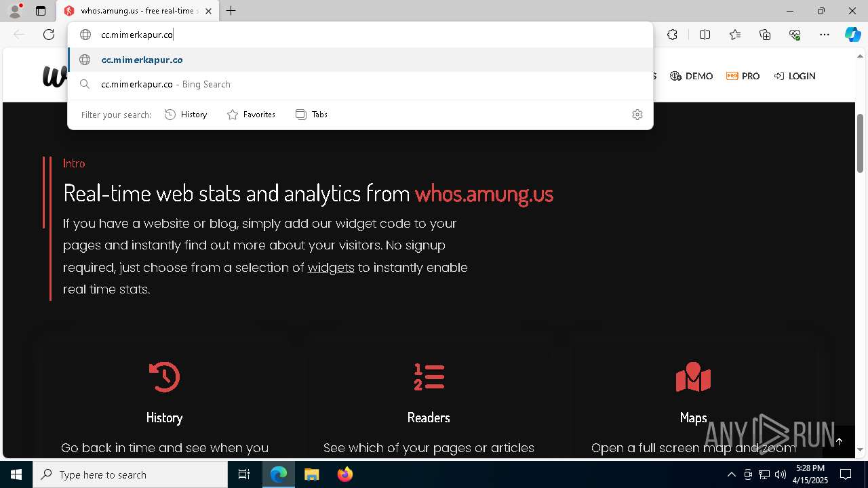
Task: Open the notification center icon
Action: pos(846,474)
